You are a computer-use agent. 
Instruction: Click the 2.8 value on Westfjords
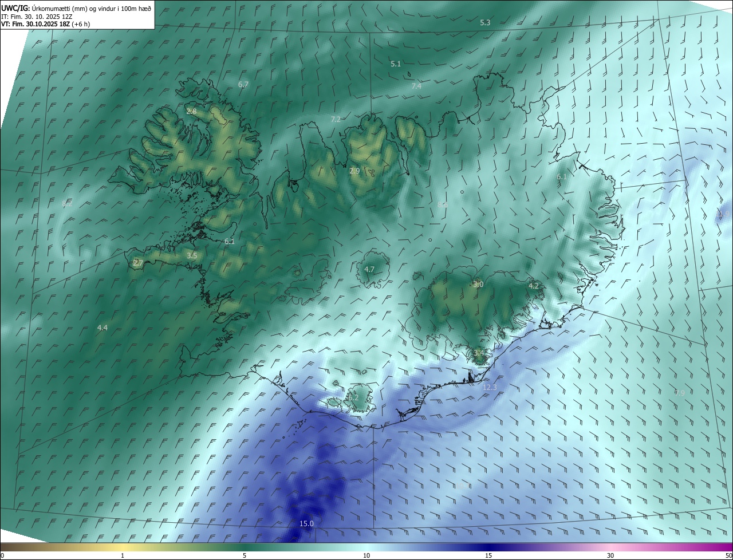click(191, 111)
